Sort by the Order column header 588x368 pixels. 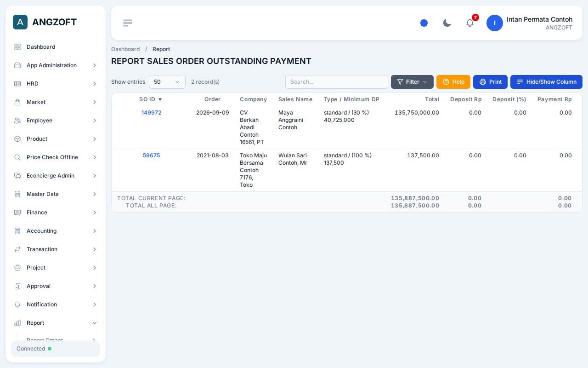click(212, 99)
